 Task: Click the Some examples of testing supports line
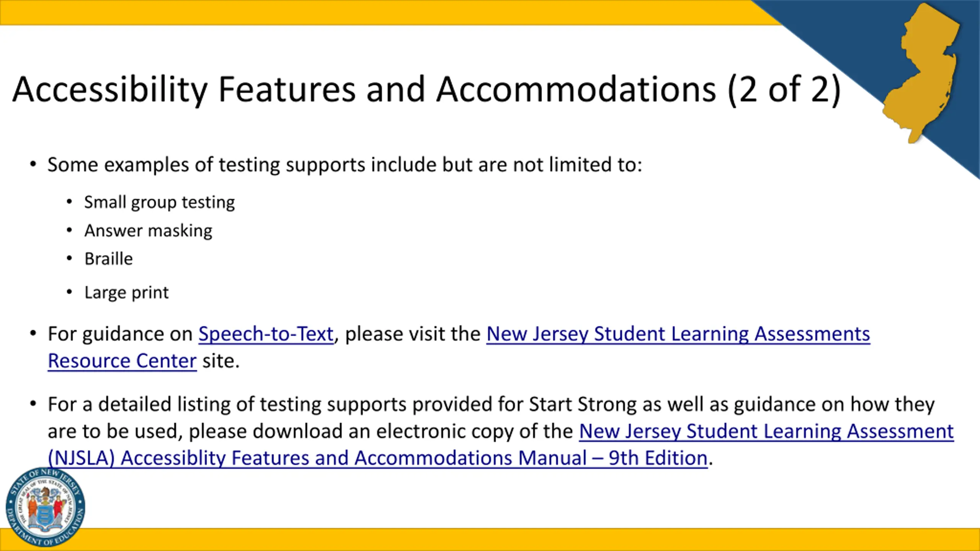[x=345, y=165]
